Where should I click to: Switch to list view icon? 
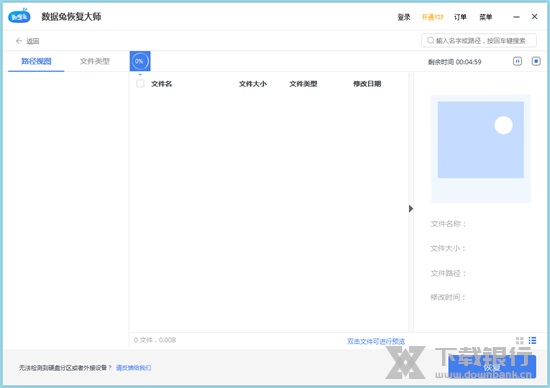tap(532, 340)
